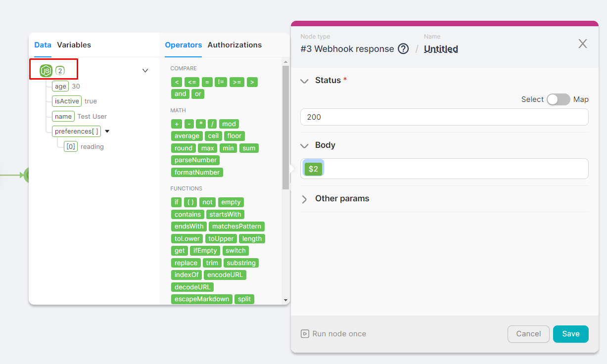
Task: Insert the parentheses function chip
Action: pyautogui.click(x=190, y=202)
